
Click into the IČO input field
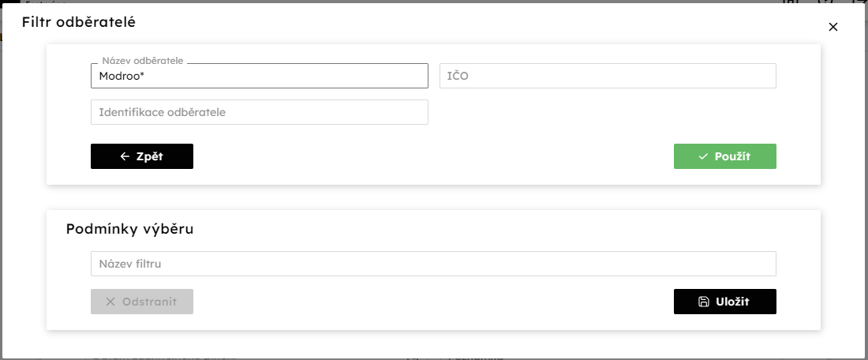click(x=608, y=76)
